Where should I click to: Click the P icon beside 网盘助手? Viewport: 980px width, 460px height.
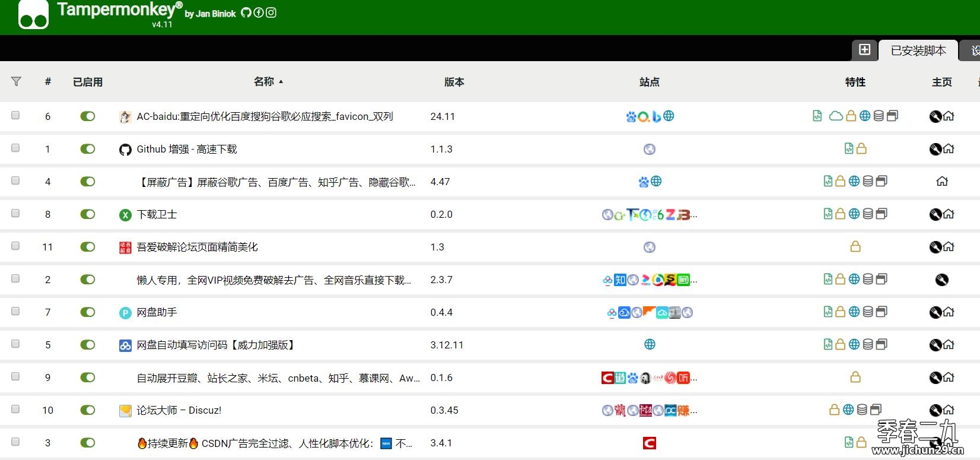125,313
